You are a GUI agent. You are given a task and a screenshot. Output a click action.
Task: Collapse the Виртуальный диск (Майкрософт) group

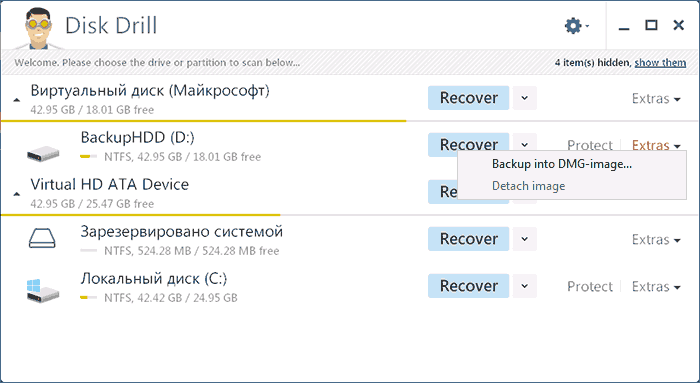pos(17,100)
